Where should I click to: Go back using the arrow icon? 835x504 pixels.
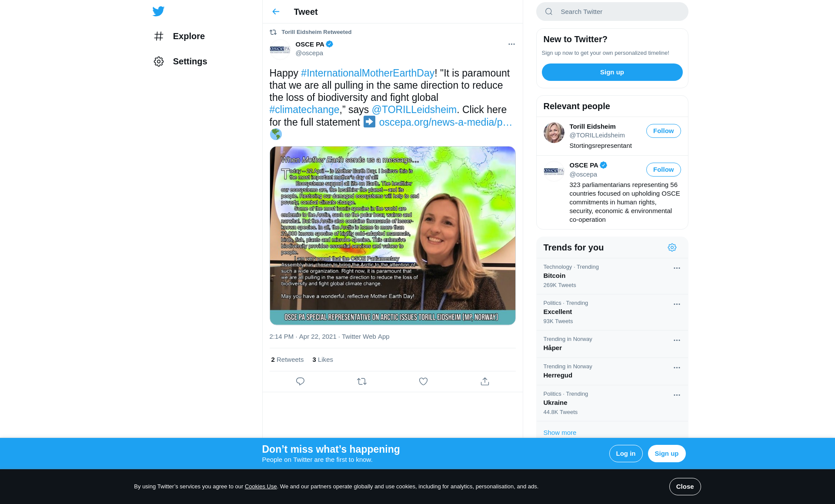[x=276, y=12]
